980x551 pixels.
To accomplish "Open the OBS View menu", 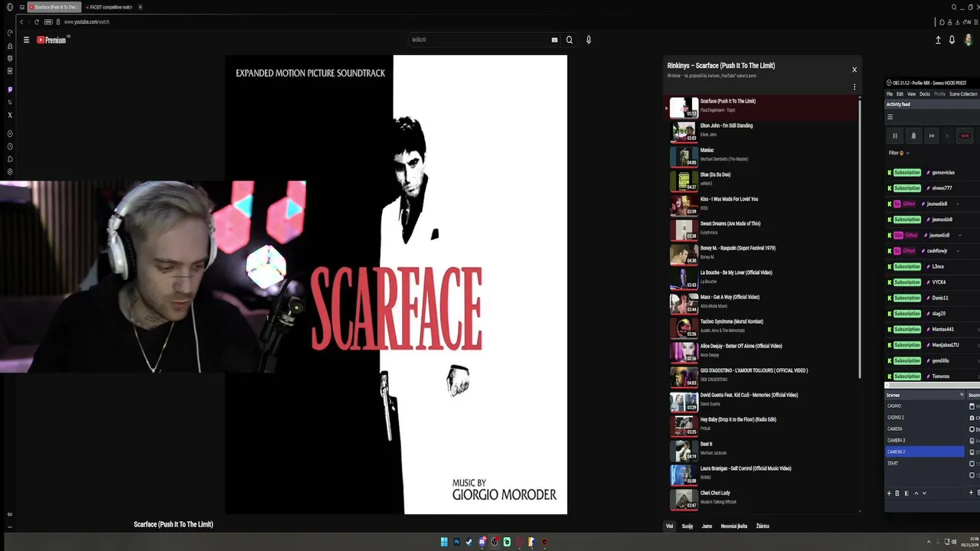I will (911, 94).
